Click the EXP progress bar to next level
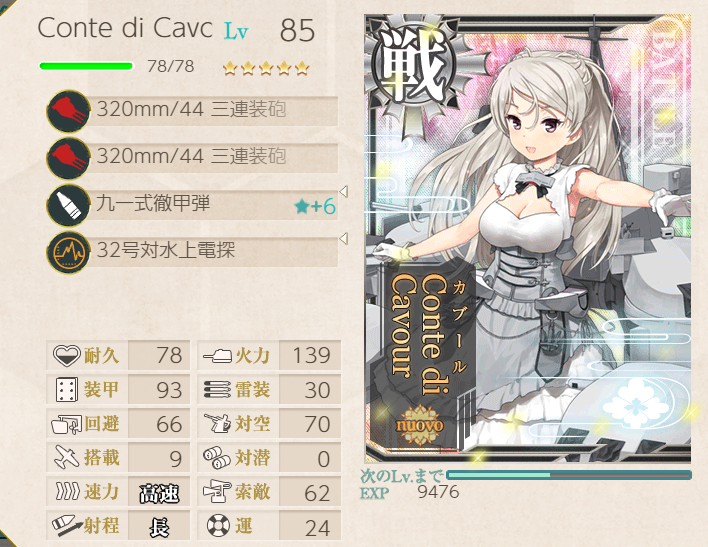Viewport: 708px width, 547px height. click(569, 475)
